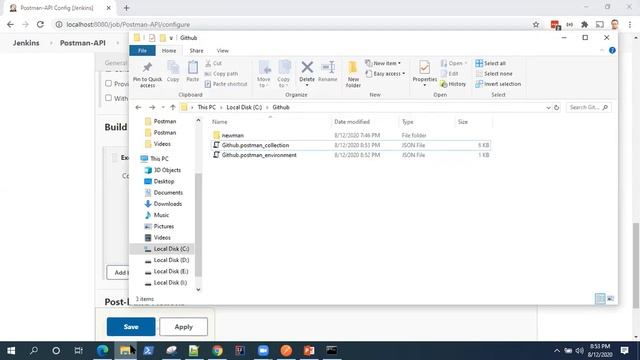Screen dimensions: 640x360
Task: Click the Jenkins Save button
Action: [131, 327]
